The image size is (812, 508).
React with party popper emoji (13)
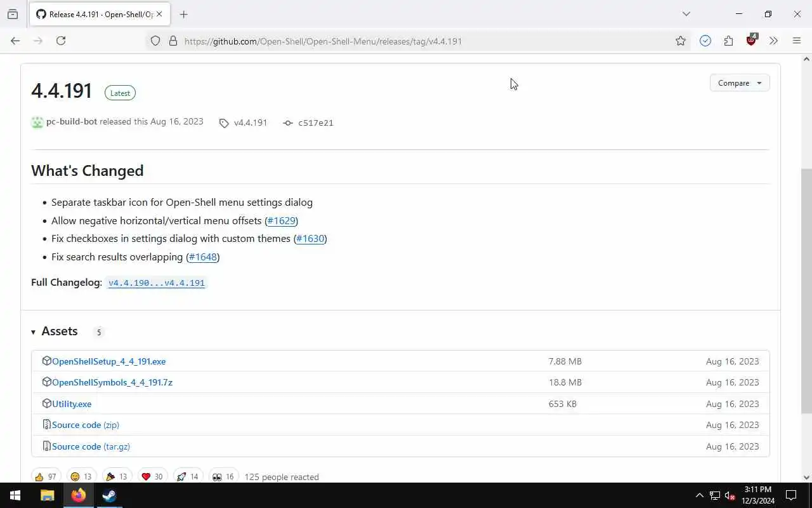click(x=116, y=476)
